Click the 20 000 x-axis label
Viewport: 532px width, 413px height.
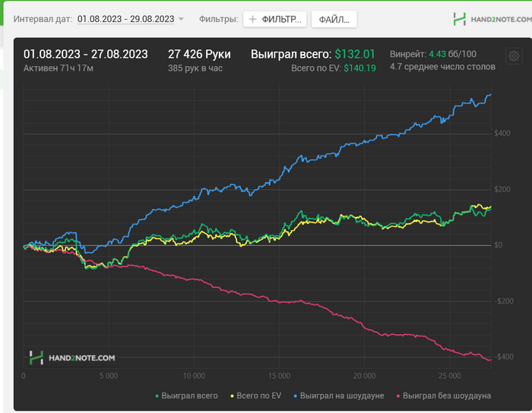click(364, 376)
